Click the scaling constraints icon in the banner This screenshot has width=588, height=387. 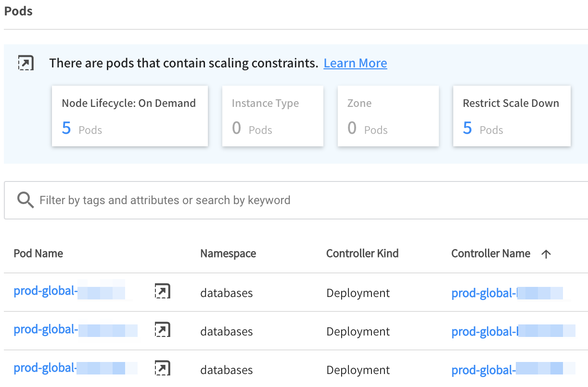click(26, 63)
